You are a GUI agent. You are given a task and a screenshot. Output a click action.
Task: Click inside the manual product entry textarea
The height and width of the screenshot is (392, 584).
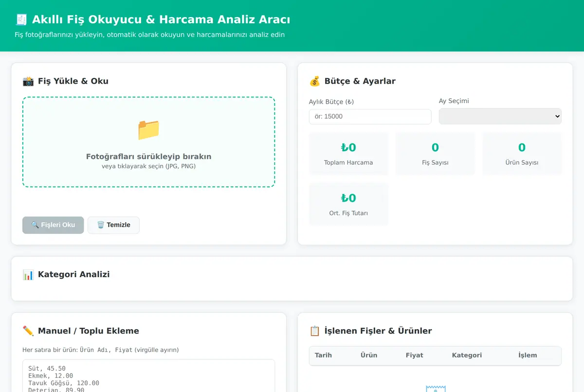(148, 375)
